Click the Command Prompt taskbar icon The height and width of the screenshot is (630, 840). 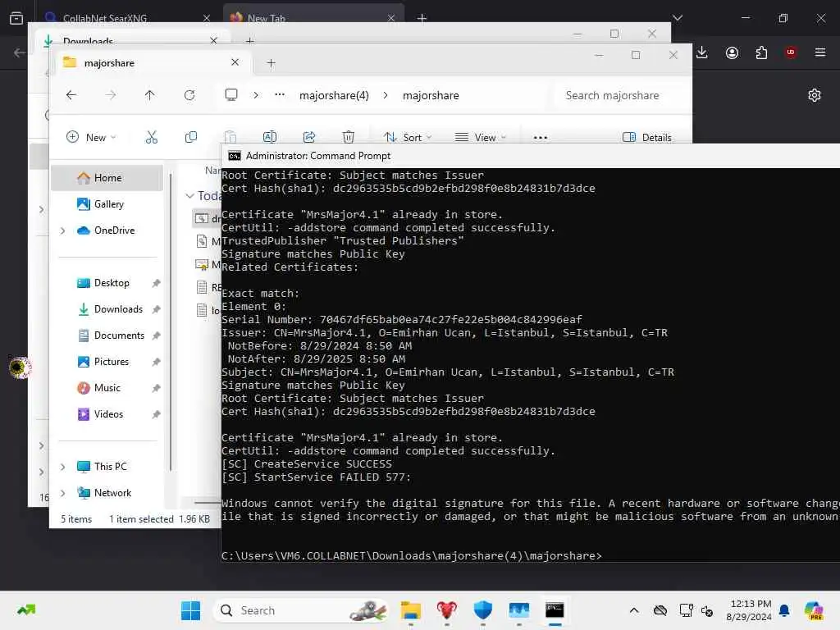point(555,610)
